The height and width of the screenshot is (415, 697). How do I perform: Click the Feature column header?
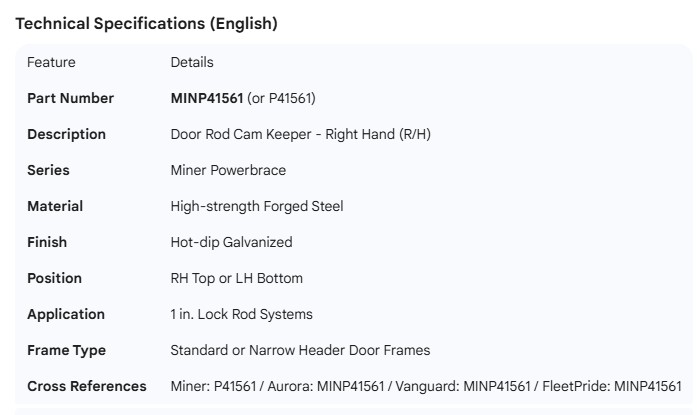pyautogui.click(x=51, y=62)
